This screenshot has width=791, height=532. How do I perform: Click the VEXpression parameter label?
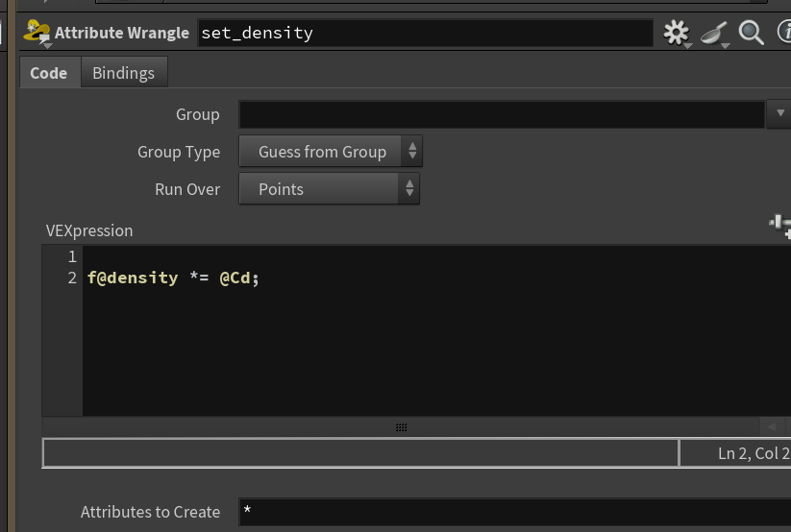point(89,230)
